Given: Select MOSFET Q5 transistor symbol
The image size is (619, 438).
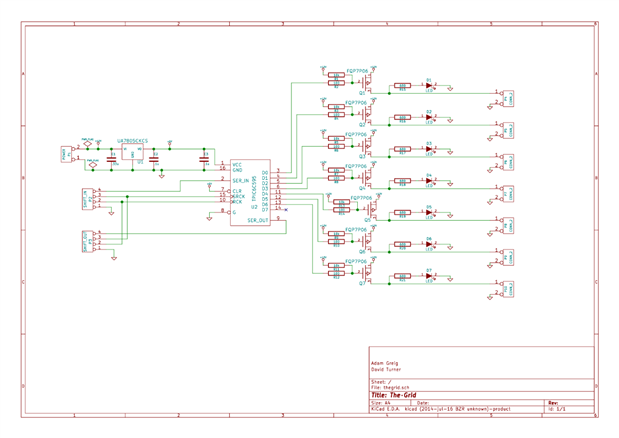Looking at the screenshot, I should [372, 210].
